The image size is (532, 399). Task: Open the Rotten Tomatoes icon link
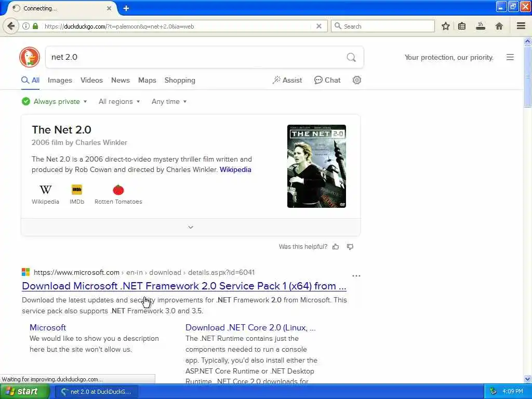118,194
